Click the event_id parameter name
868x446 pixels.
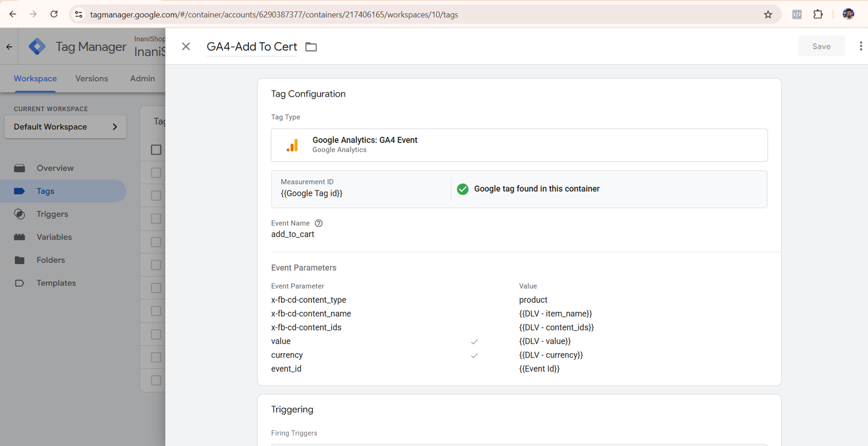[x=286, y=369]
